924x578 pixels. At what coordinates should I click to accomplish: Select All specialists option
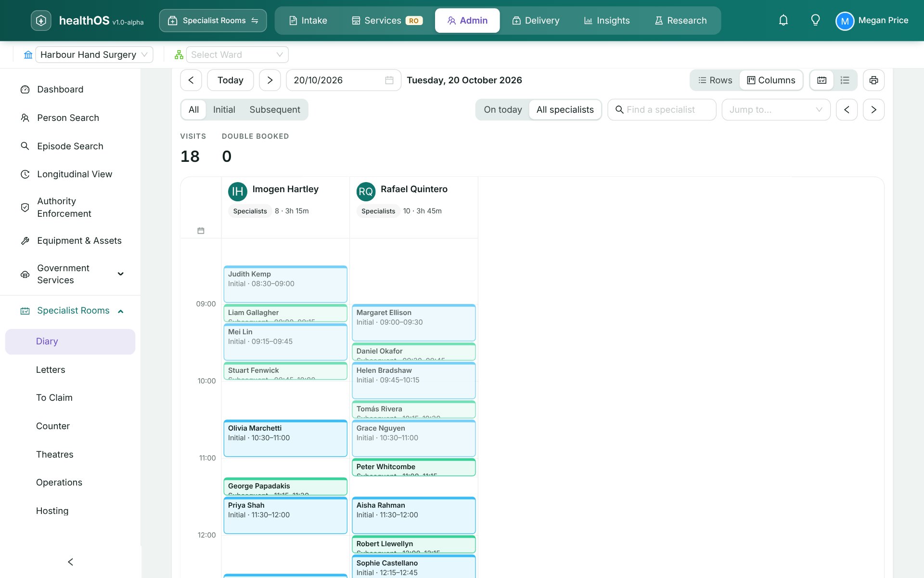(565, 110)
